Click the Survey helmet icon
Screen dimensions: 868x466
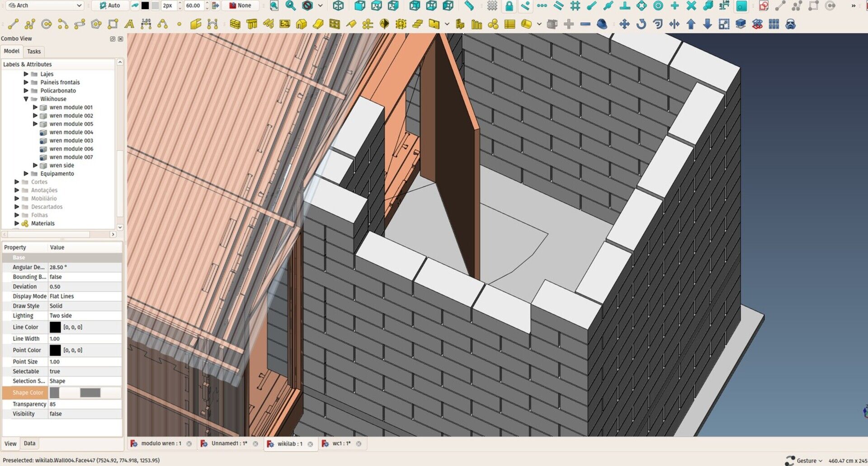(602, 24)
